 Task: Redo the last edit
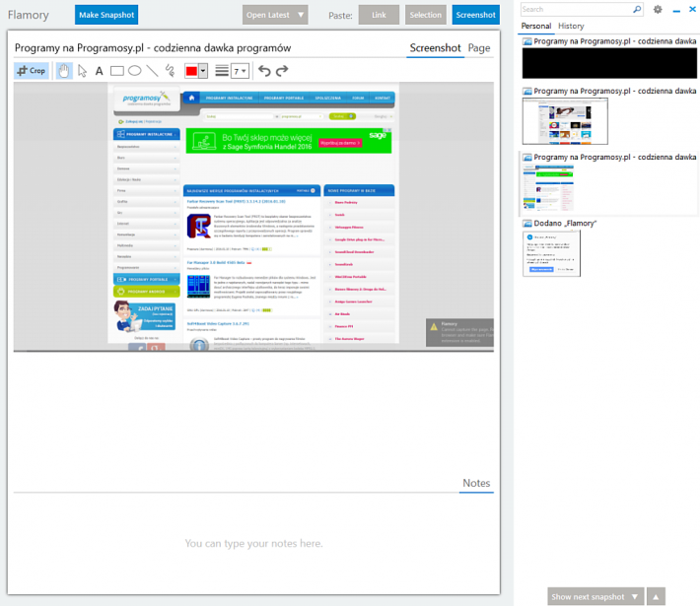coord(282,71)
